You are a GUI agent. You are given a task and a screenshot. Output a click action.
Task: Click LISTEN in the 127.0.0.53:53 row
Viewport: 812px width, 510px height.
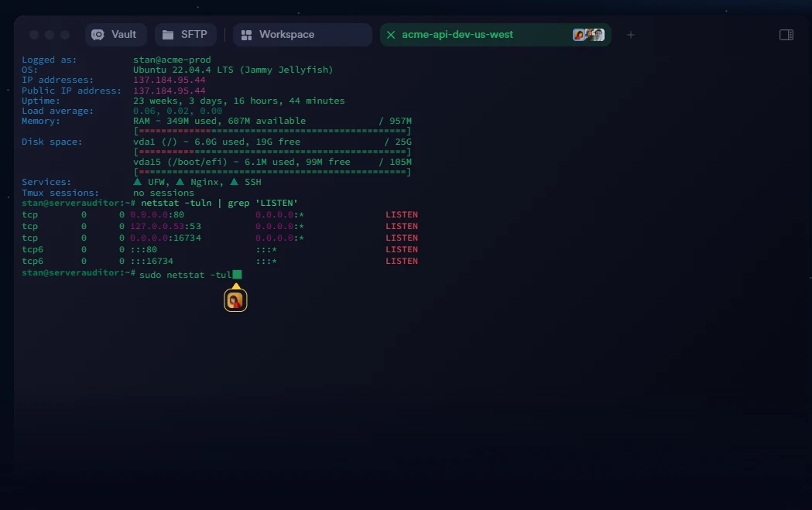pyautogui.click(x=402, y=226)
